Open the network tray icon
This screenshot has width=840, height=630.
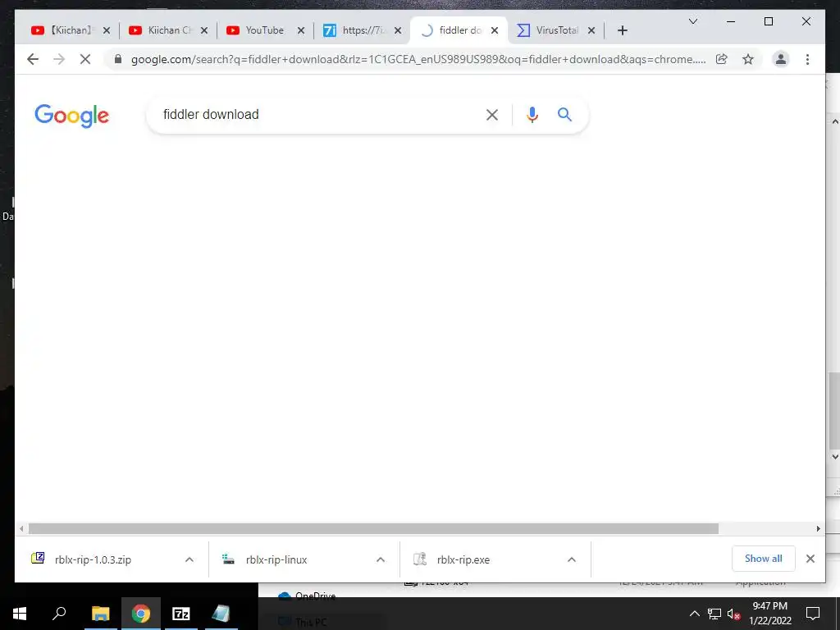click(x=714, y=614)
